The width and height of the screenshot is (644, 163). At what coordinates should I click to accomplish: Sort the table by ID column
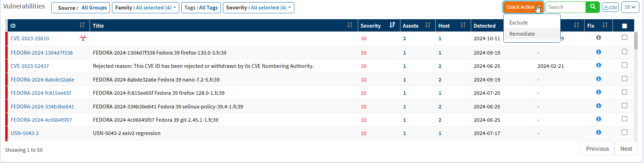tap(82, 25)
